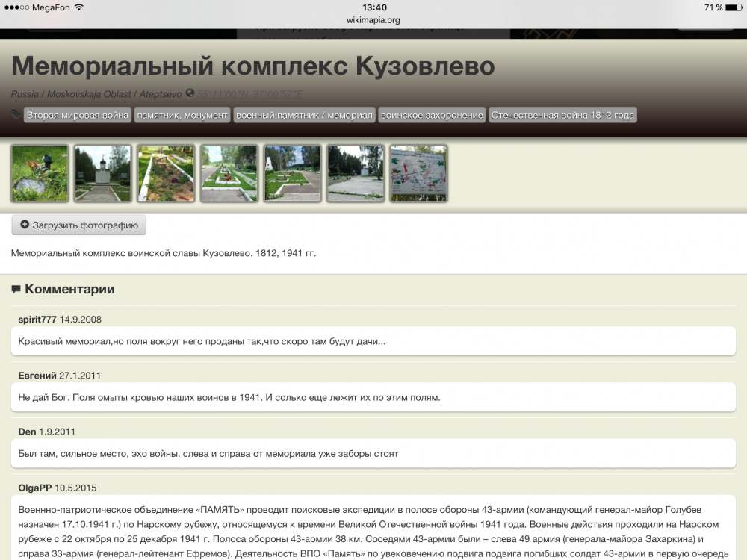Click the page title 'Мемориальный комплекс Кузовлево'

(x=253, y=66)
